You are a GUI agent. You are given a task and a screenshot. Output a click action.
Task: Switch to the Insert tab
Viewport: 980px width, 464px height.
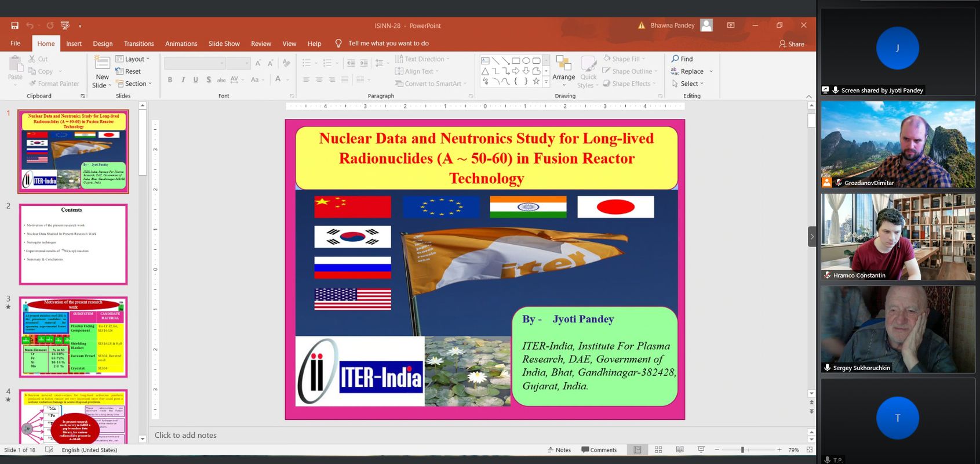coord(74,43)
